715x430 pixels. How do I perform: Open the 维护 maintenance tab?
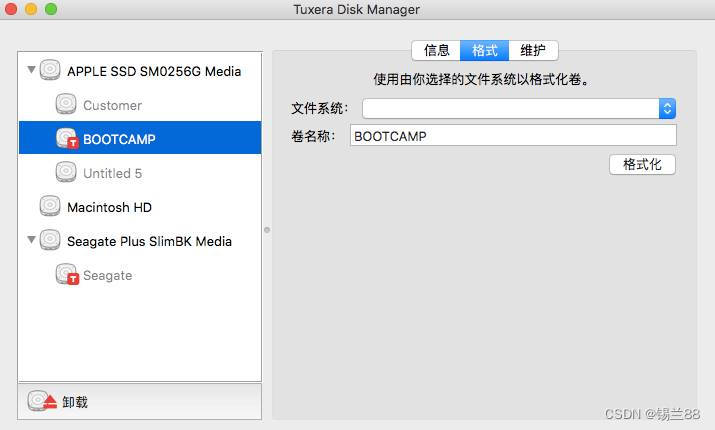tap(533, 50)
